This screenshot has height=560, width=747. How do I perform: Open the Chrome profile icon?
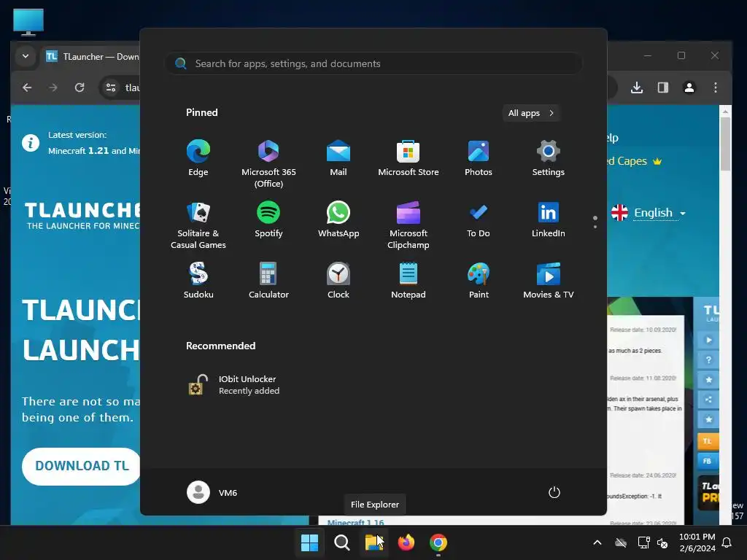pos(689,87)
